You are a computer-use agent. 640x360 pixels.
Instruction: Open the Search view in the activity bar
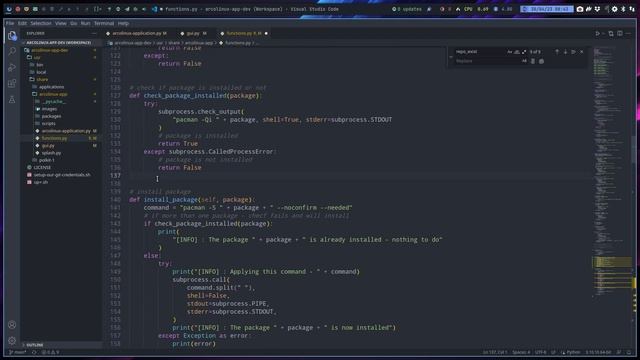(12, 51)
